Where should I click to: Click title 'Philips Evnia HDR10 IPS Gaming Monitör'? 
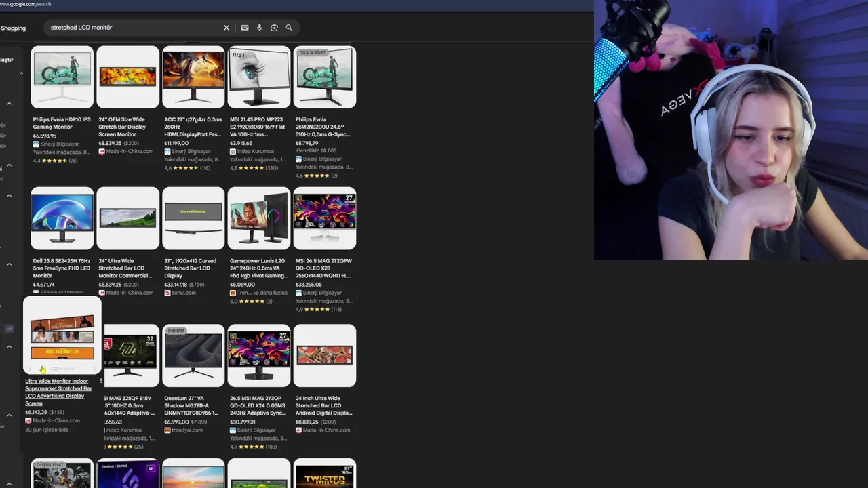[62, 123]
